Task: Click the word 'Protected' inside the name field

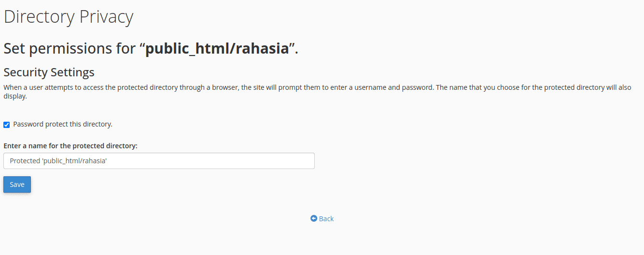Action: click(x=25, y=161)
